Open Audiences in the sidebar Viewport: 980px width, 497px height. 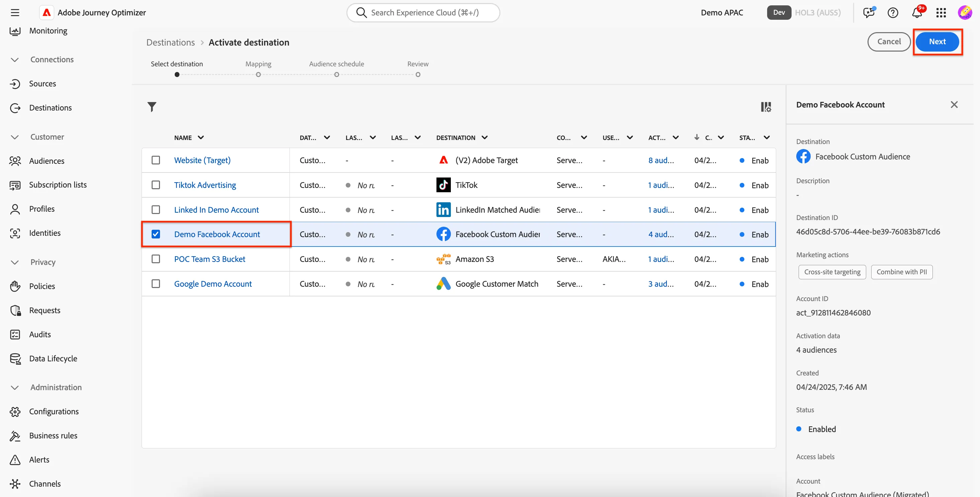(x=47, y=161)
